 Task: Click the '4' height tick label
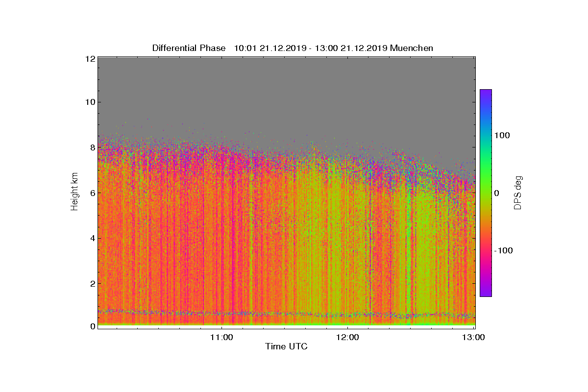(x=92, y=238)
